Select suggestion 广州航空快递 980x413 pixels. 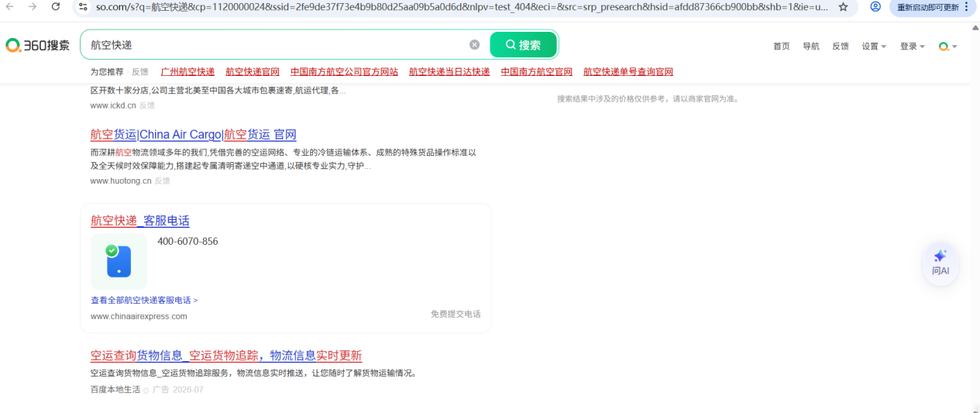[x=187, y=72]
